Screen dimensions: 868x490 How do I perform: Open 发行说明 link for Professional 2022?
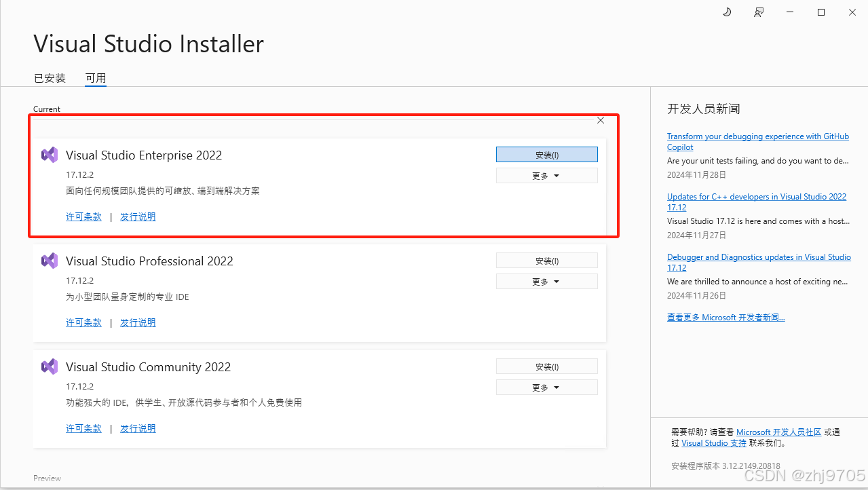[x=138, y=322]
